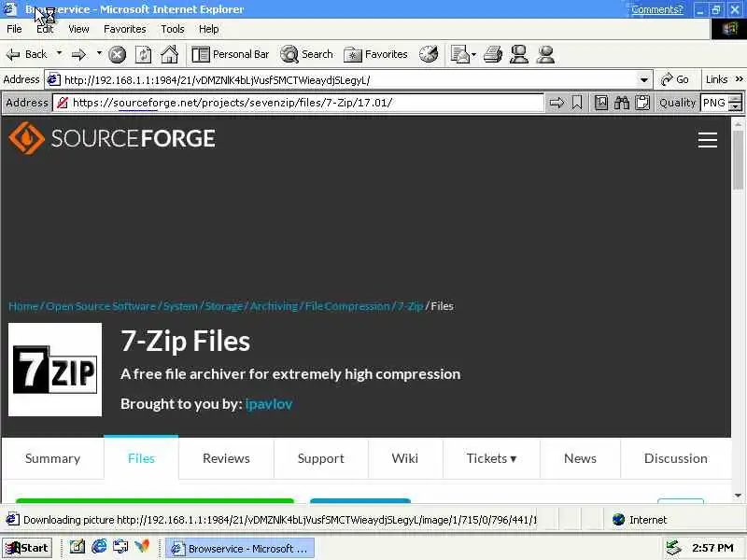Click into the IE address field

tap(350, 80)
